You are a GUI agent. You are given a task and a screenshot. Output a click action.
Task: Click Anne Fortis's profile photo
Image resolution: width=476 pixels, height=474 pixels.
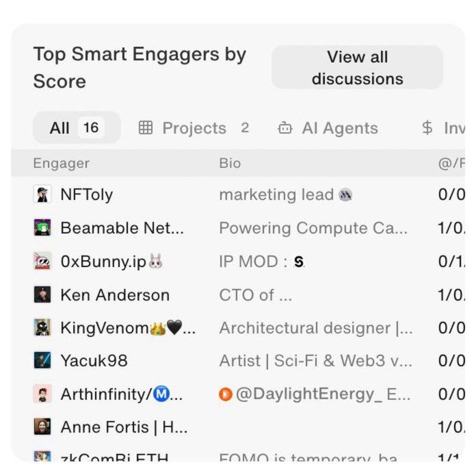pos(42,427)
